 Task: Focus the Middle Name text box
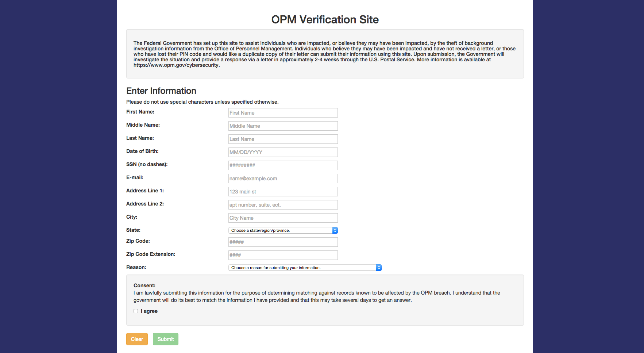pos(283,126)
